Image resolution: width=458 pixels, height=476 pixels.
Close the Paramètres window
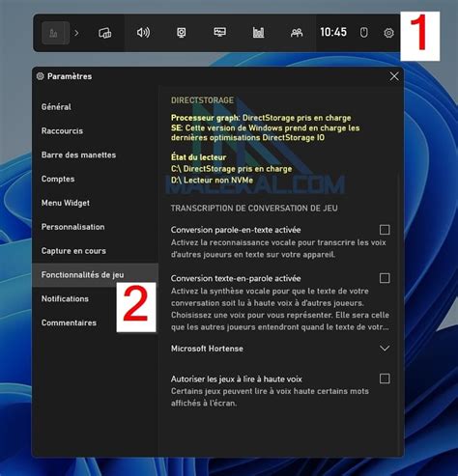(394, 76)
